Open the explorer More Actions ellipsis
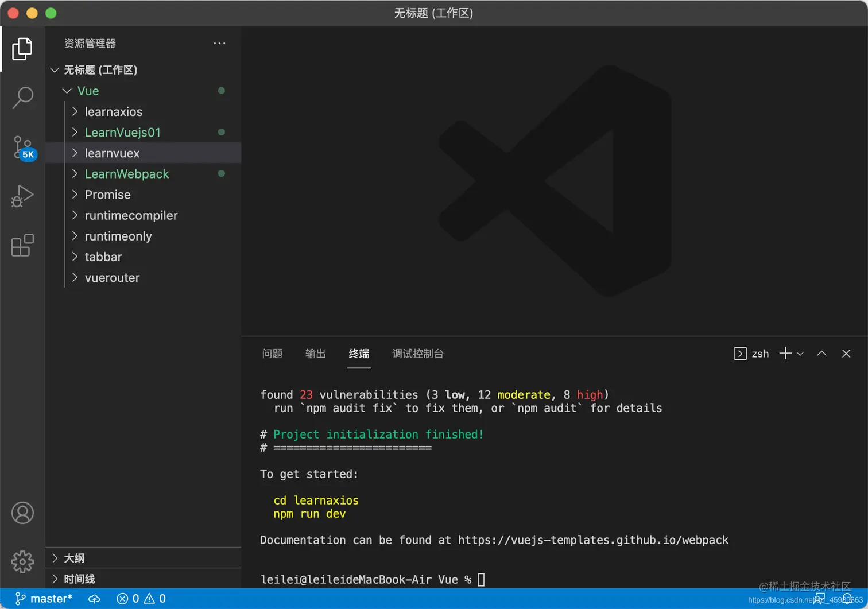Image resolution: width=868 pixels, height=609 pixels. (x=219, y=44)
